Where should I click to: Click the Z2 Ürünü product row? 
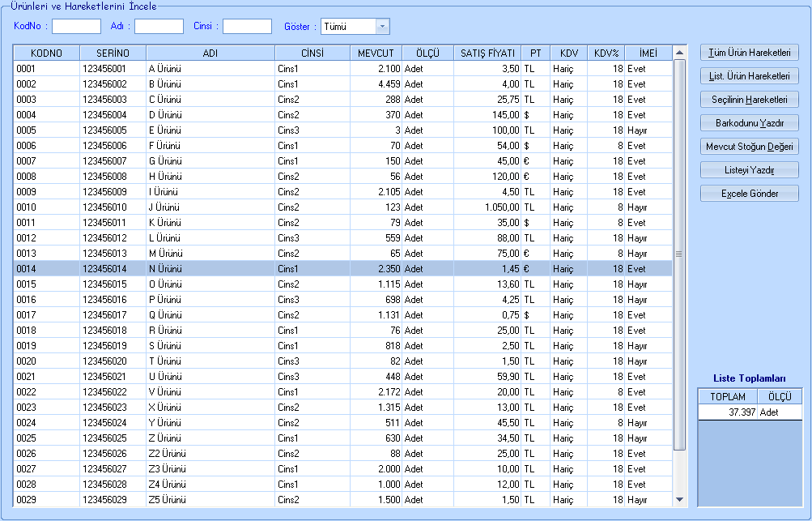click(x=342, y=454)
